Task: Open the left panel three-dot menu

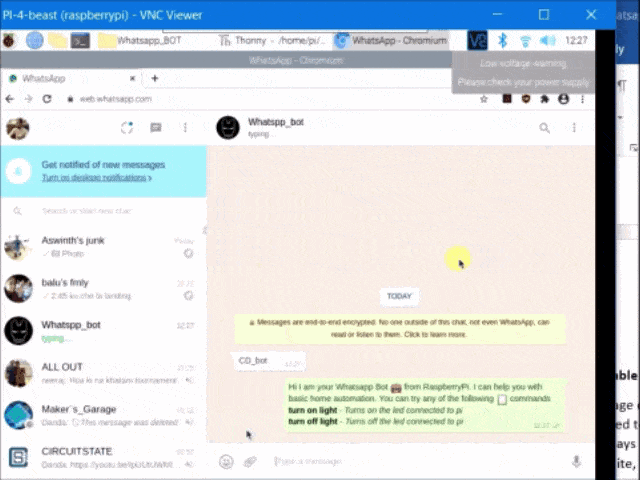Action: 185,128
